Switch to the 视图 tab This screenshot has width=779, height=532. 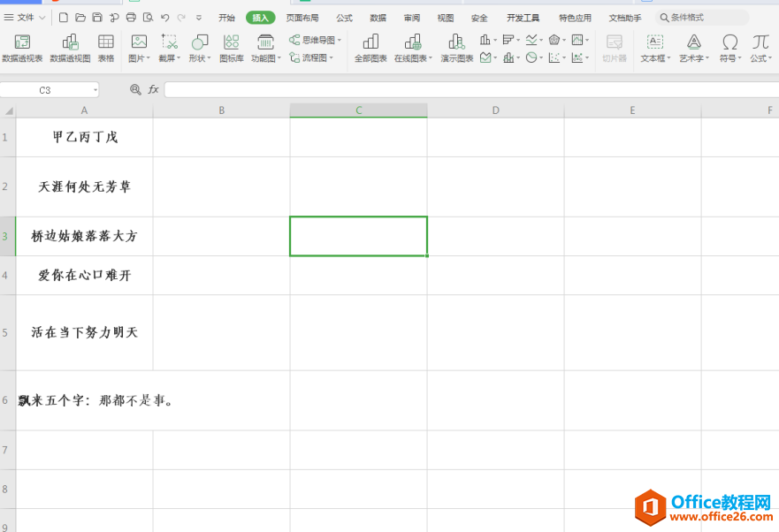[445, 18]
